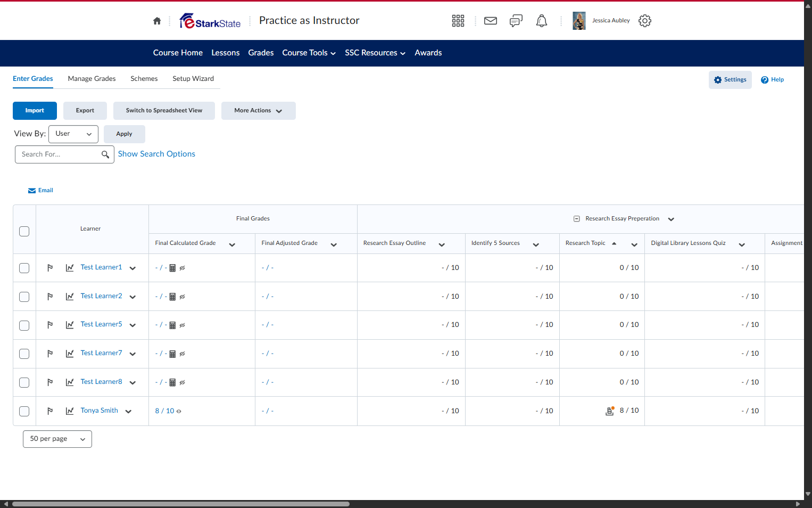The width and height of the screenshot is (812, 508).
Task: Check the Test Learner8 checkbox
Action: 24,382
